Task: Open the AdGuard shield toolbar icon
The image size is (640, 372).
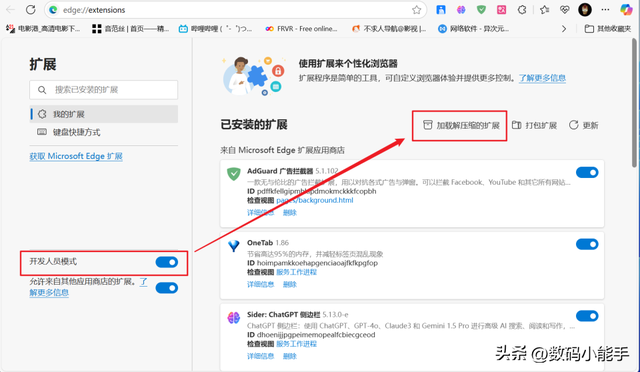Action: [x=481, y=10]
